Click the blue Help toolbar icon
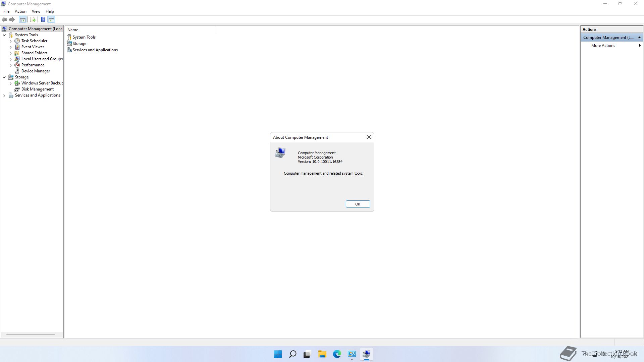 coord(43,20)
